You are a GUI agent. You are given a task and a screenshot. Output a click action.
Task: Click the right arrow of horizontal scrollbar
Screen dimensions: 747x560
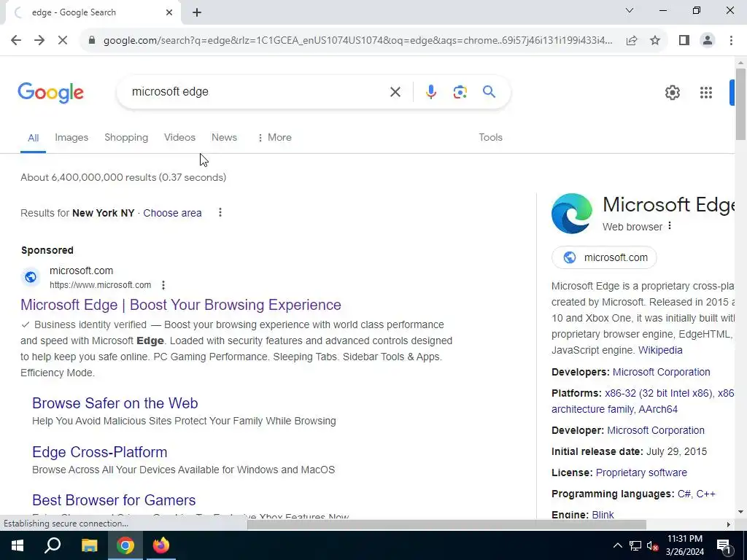point(728,524)
